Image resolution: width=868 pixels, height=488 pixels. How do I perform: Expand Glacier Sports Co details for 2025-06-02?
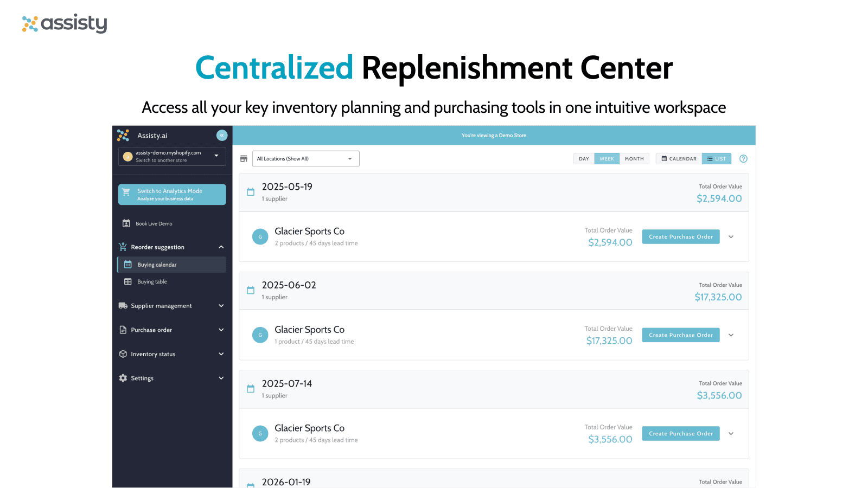click(x=731, y=335)
